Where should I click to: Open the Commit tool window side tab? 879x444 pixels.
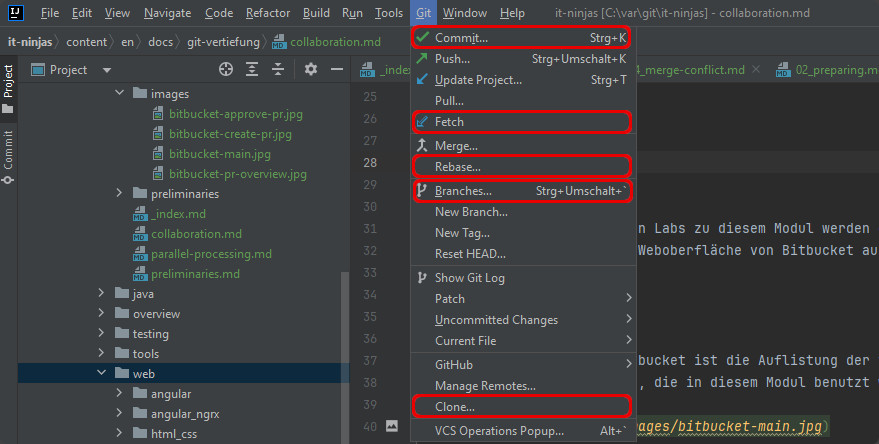pyautogui.click(x=8, y=158)
